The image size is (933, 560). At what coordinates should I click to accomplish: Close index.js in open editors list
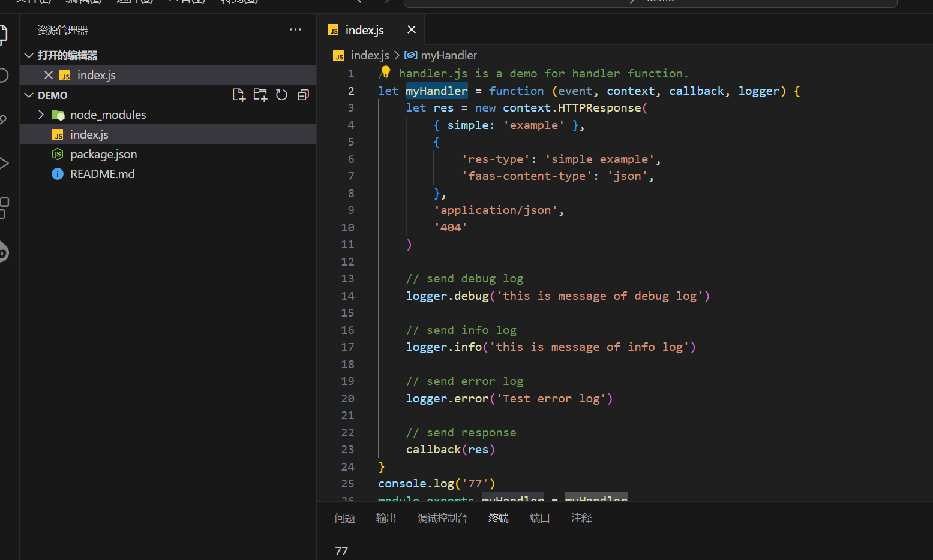click(49, 75)
